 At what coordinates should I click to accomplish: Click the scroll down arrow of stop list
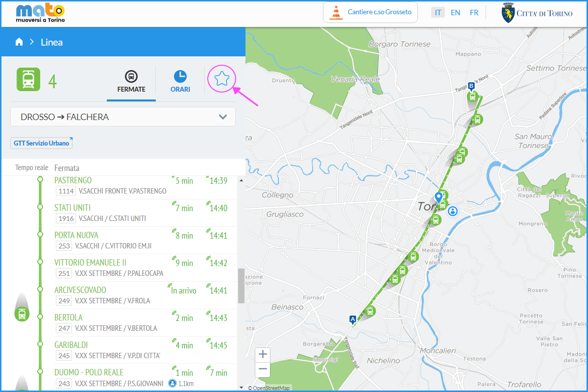tap(241, 388)
